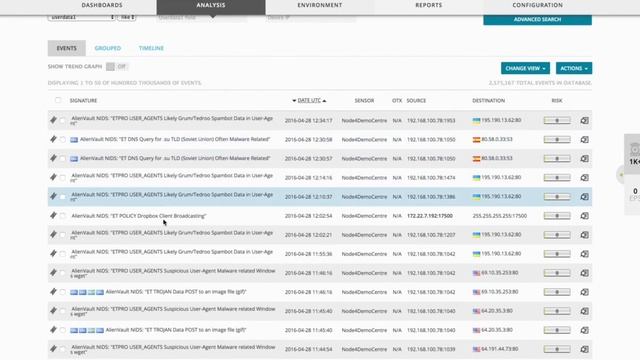The width and height of the screenshot is (640, 360).
Task: Click the 1K+ events side panel widget
Action: pos(633,154)
